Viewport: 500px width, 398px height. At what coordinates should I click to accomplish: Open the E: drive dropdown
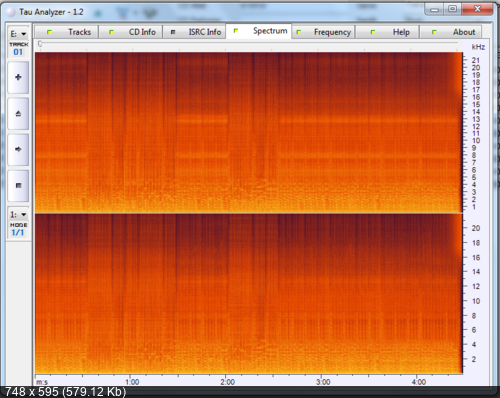(x=18, y=34)
